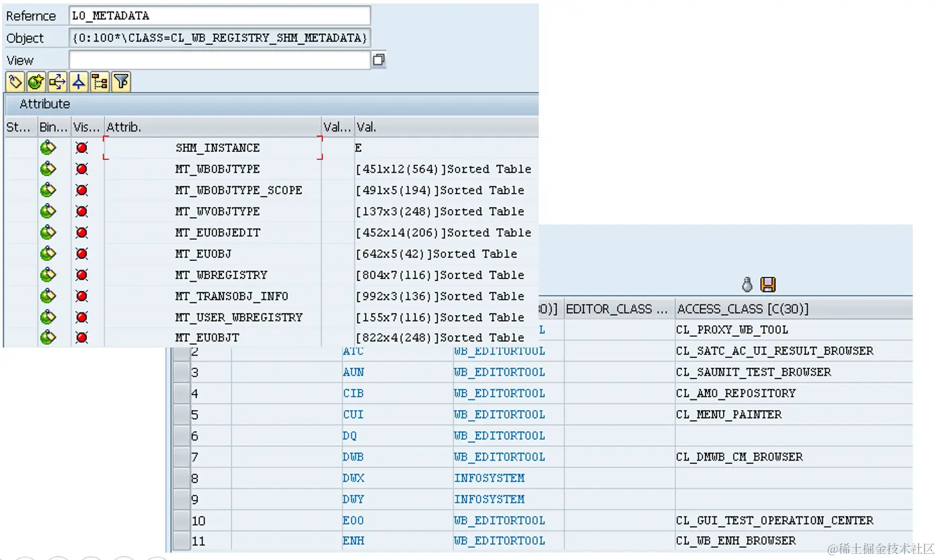Click the red visibility icon for MT_WBOBJTYPE_SCOPE
This screenshot has width=939, height=560.
point(82,190)
